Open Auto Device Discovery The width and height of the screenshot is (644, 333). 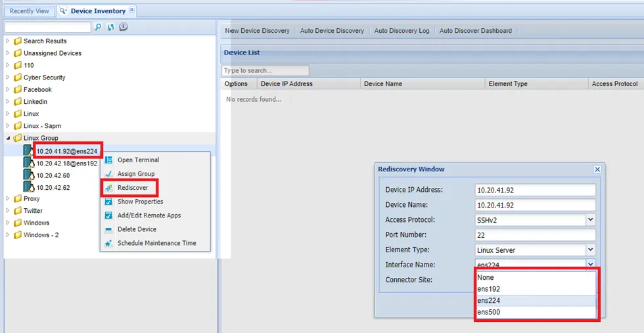click(332, 31)
